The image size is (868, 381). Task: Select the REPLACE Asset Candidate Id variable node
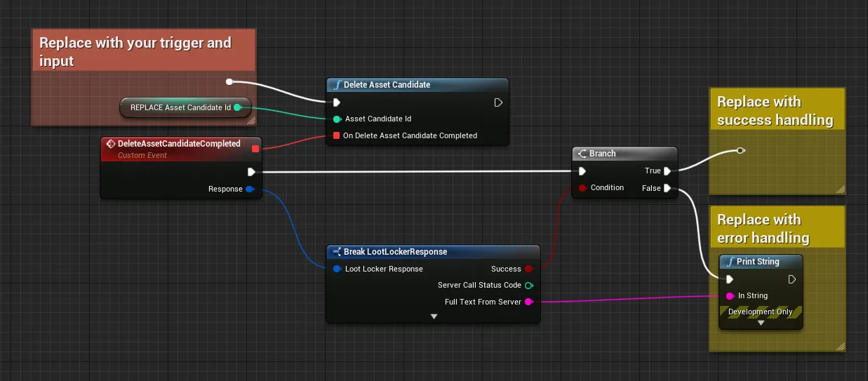185,107
